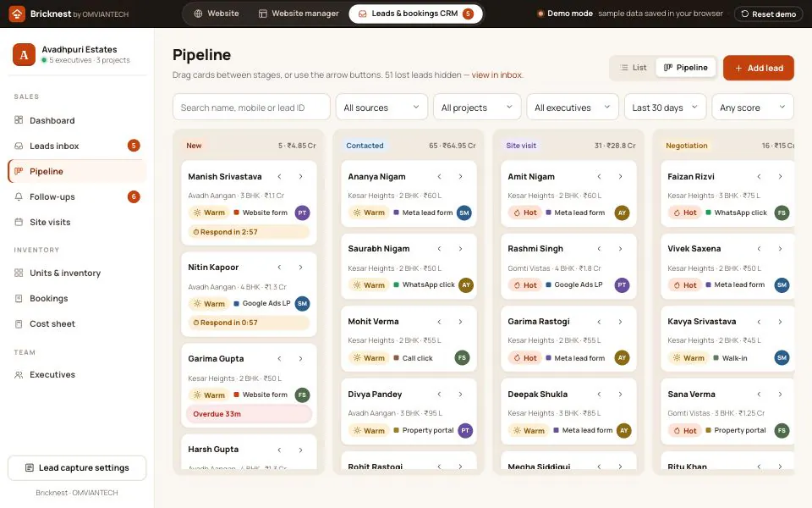The height and width of the screenshot is (508, 812).
Task: Open Deepak Shukla lead card name
Action: 538,395
